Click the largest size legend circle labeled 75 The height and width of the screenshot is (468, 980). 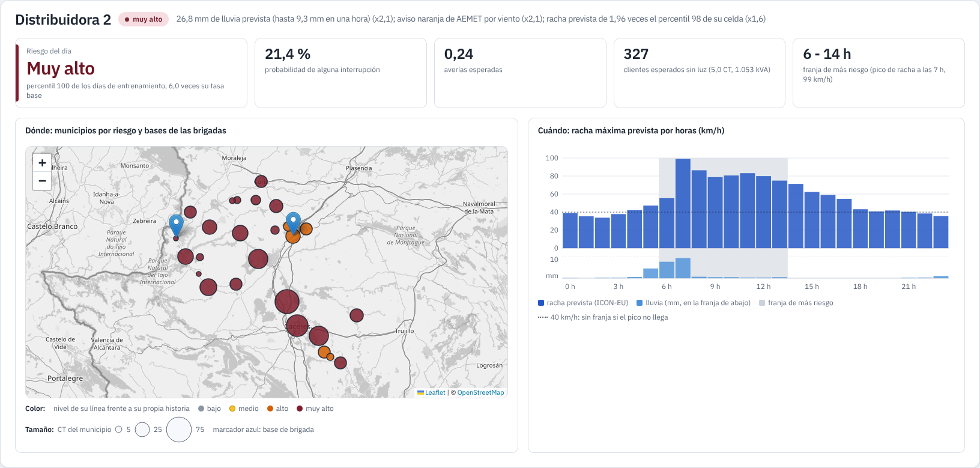pos(179,430)
